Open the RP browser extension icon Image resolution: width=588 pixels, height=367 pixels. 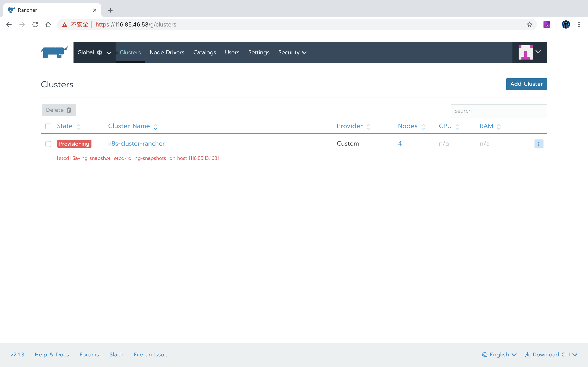[x=547, y=24]
